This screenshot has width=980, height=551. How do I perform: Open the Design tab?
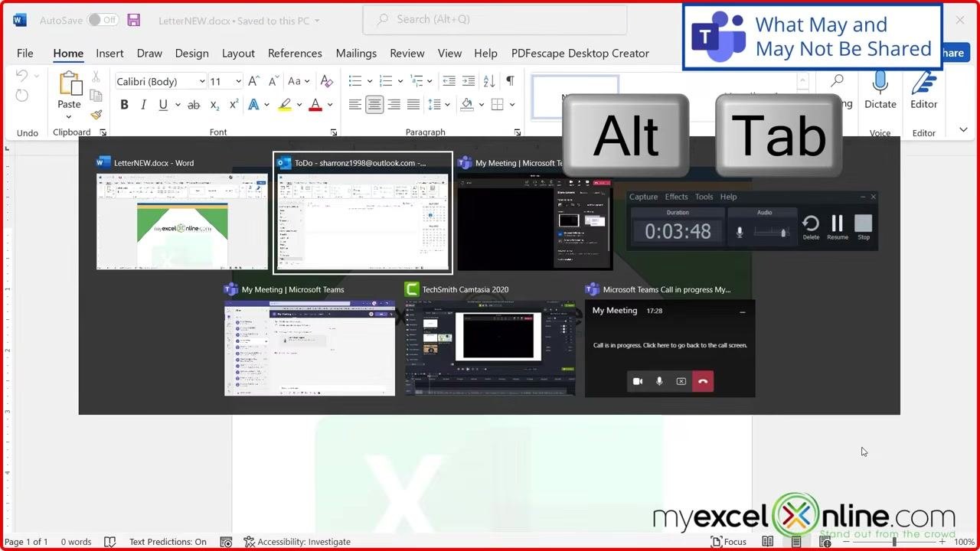click(191, 53)
